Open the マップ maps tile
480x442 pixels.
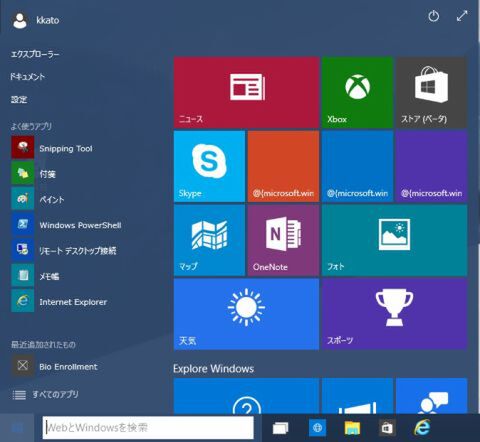coord(209,240)
